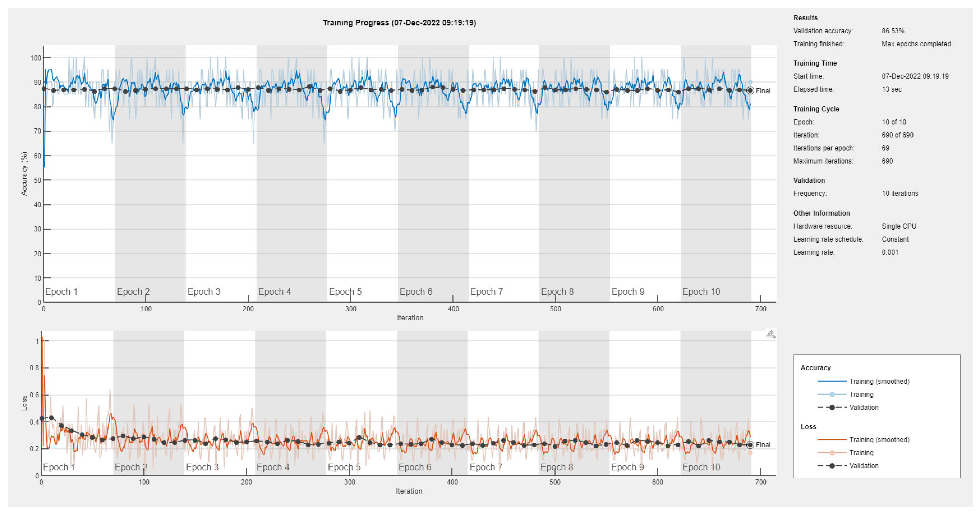Select Validation legend marker under Accuracy heading
This screenshot has height=513, width=980.
point(832,407)
